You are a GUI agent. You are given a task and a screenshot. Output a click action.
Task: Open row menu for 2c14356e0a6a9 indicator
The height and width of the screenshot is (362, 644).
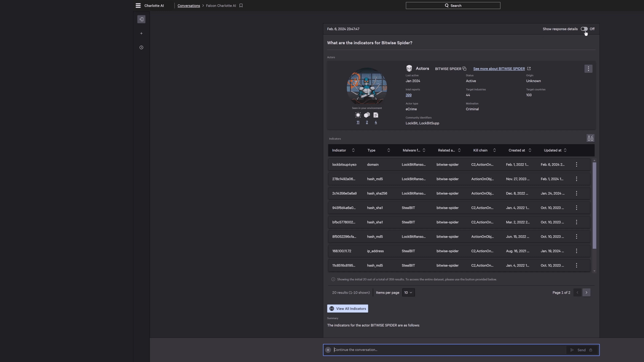(577, 193)
